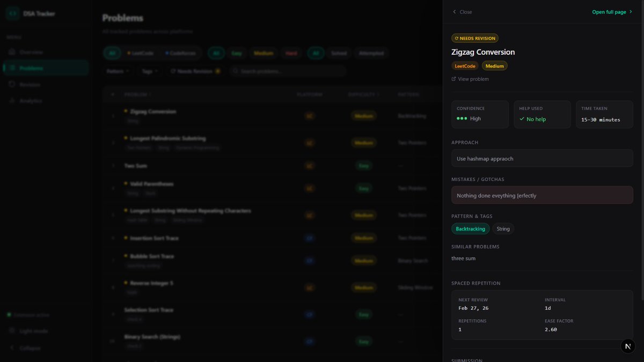The height and width of the screenshot is (362, 644).
Task: Click the Repetitions value 1
Action: [460, 329]
